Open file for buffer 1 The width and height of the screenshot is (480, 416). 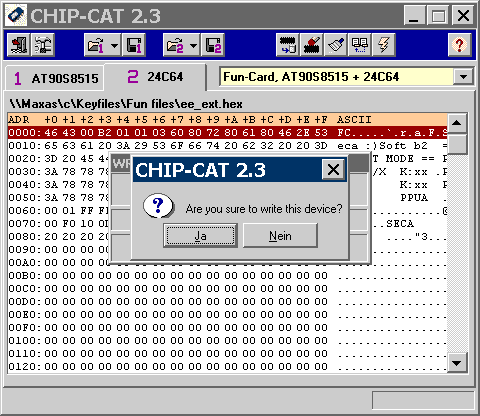click(96, 45)
